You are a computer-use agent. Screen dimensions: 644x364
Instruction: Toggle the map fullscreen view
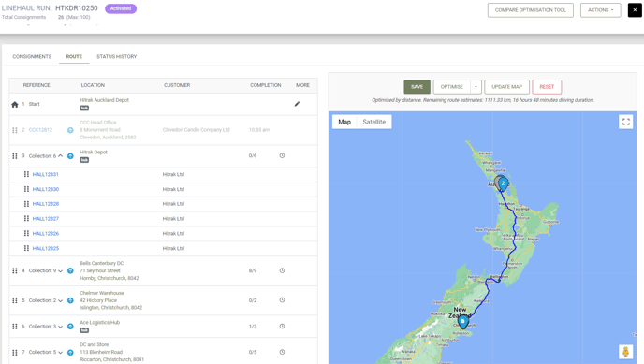[x=625, y=122]
